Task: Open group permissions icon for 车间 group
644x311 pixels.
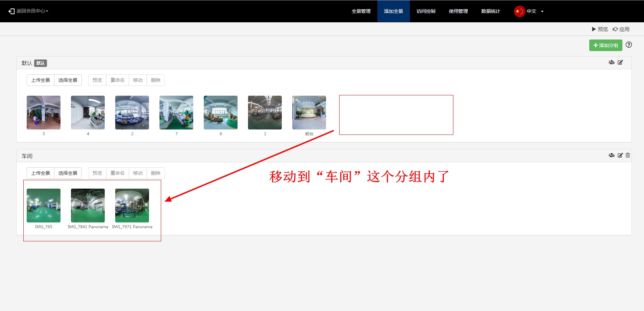Action: click(611, 155)
